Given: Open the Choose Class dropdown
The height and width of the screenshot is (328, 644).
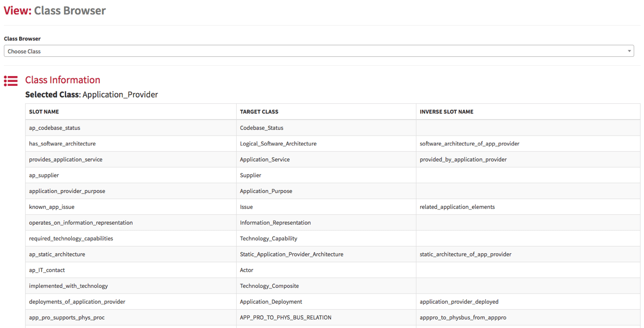Looking at the screenshot, I should point(319,51).
